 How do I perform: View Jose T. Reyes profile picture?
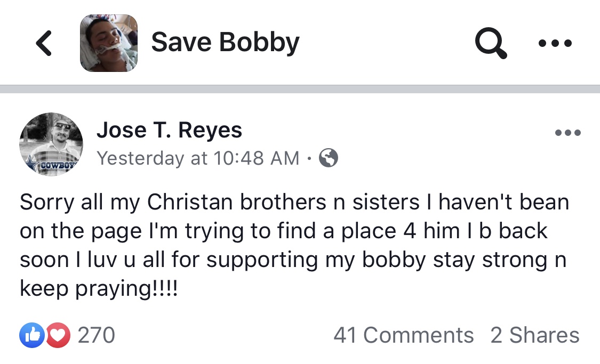(x=51, y=144)
